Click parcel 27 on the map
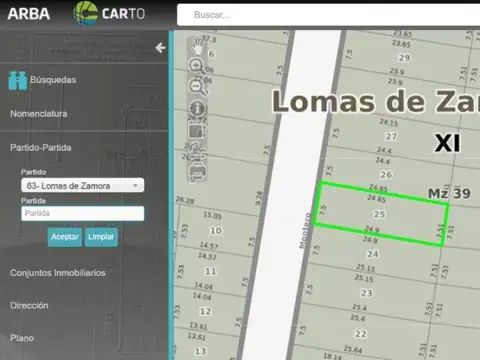The image size is (480, 360). point(391,136)
